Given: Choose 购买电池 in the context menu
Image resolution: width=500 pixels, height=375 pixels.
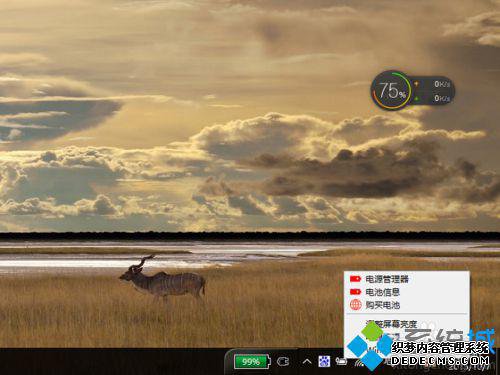Looking at the screenshot, I should coord(406,305).
